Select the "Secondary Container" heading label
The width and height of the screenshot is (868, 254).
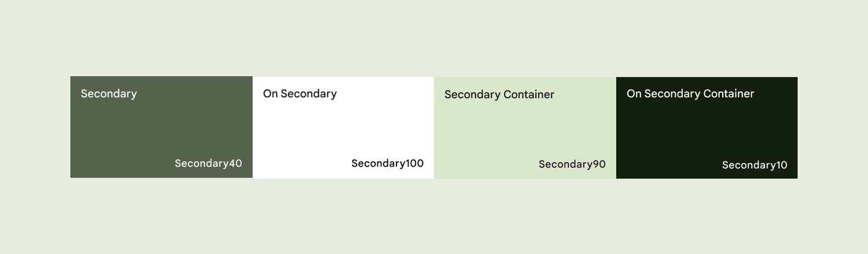click(499, 94)
